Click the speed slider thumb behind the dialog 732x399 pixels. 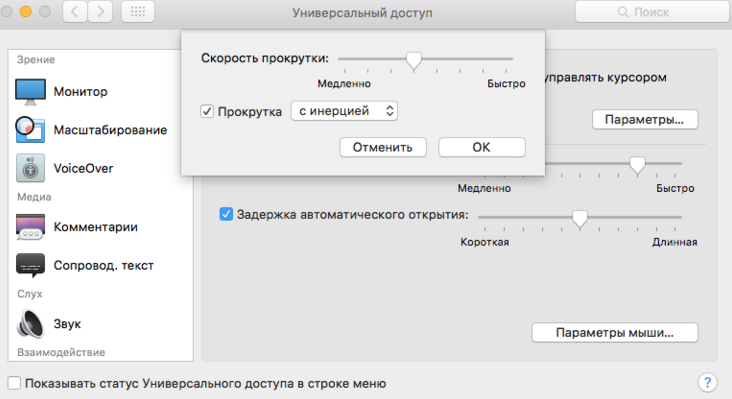click(x=637, y=165)
